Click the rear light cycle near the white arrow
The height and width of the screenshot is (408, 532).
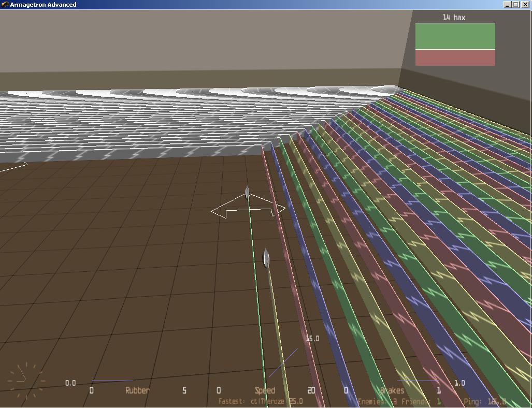point(248,193)
